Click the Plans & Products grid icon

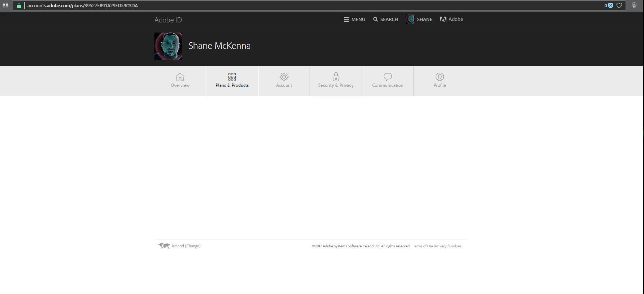click(x=232, y=77)
